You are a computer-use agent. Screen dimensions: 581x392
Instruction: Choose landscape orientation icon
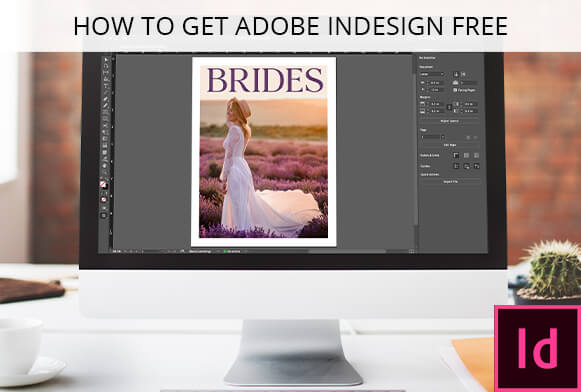pos(464,74)
